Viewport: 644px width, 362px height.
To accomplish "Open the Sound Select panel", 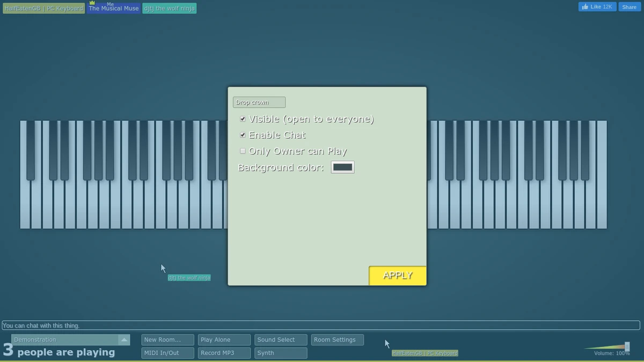I will tap(280, 339).
